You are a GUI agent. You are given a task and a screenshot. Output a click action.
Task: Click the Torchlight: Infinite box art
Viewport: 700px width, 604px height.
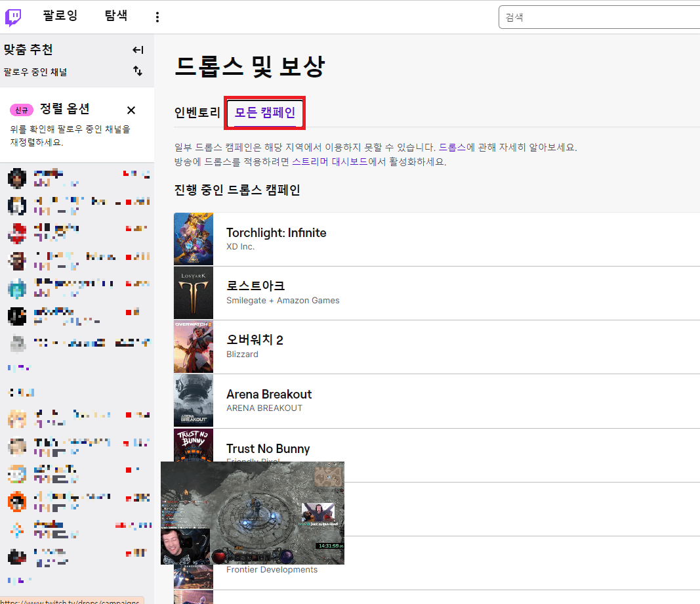193,239
